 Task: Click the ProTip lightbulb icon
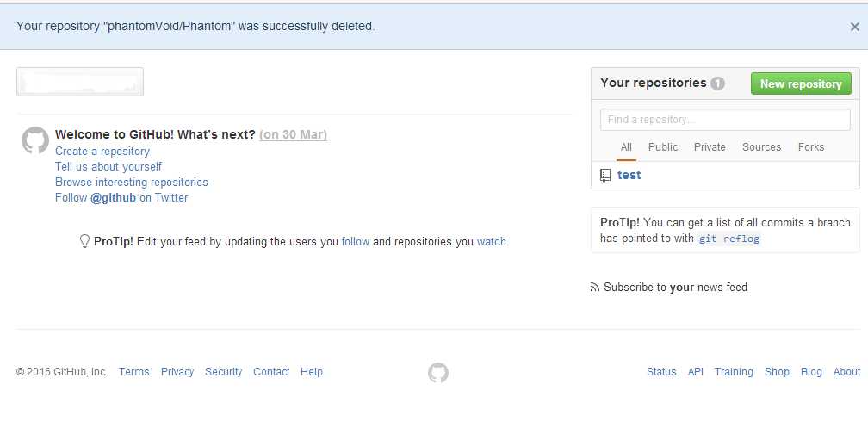pyautogui.click(x=84, y=241)
